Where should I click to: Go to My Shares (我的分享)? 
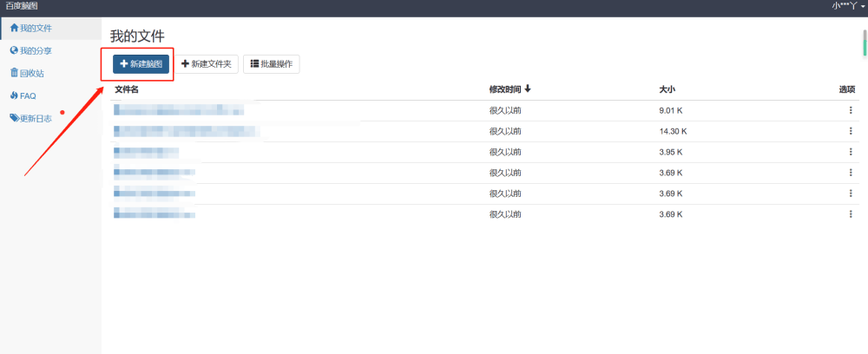30,51
